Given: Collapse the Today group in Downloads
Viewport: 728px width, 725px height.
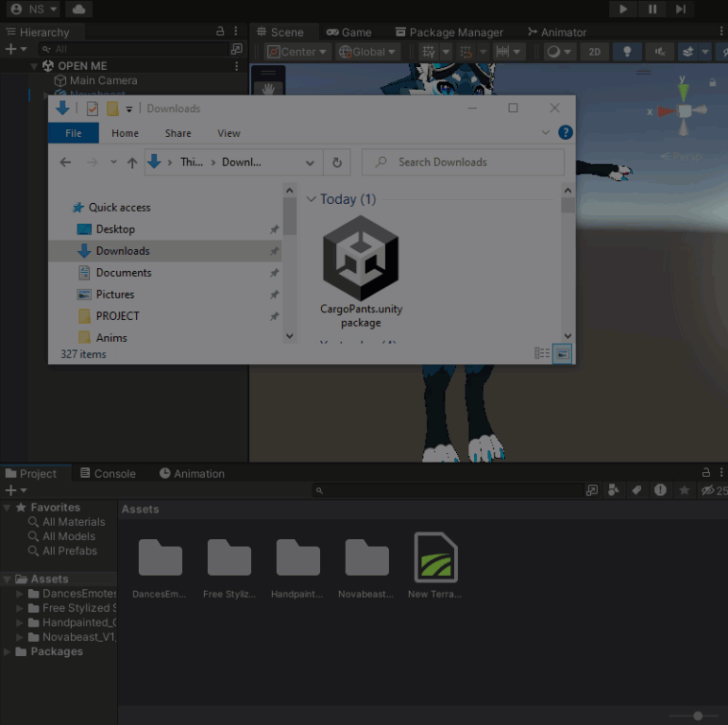Looking at the screenshot, I should (311, 199).
